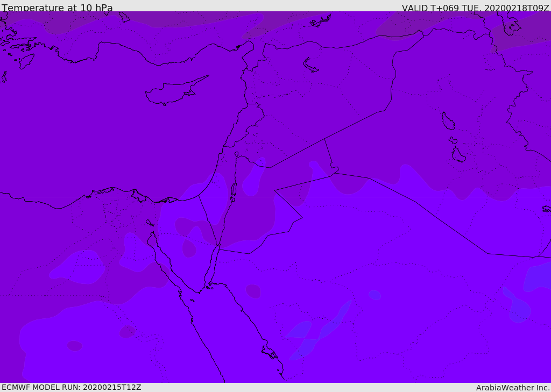Click the 'VALID T+069 TUE. 20200218T09Z' label
The height and width of the screenshot is (392, 551).
pos(476,8)
